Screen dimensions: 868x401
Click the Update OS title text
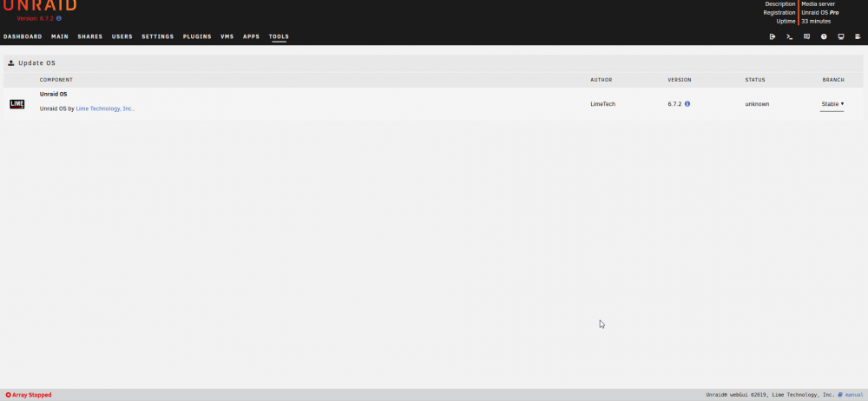click(x=37, y=63)
